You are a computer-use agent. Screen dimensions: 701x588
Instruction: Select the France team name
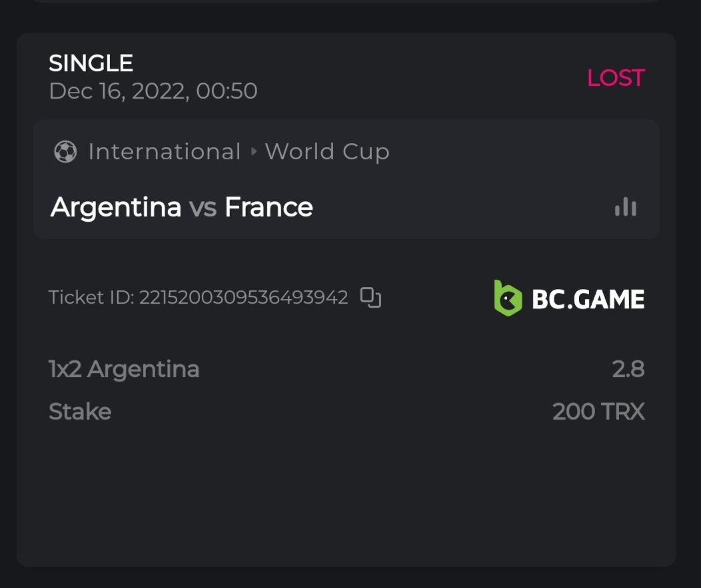click(x=269, y=208)
